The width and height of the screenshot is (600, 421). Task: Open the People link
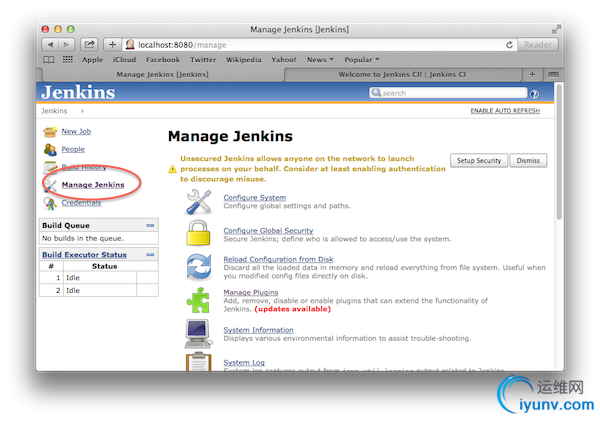pyautogui.click(x=73, y=149)
